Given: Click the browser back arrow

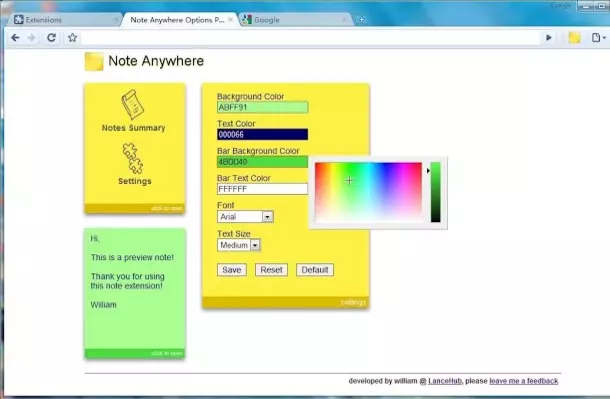Looking at the screenshot, I should coord(15,38).
